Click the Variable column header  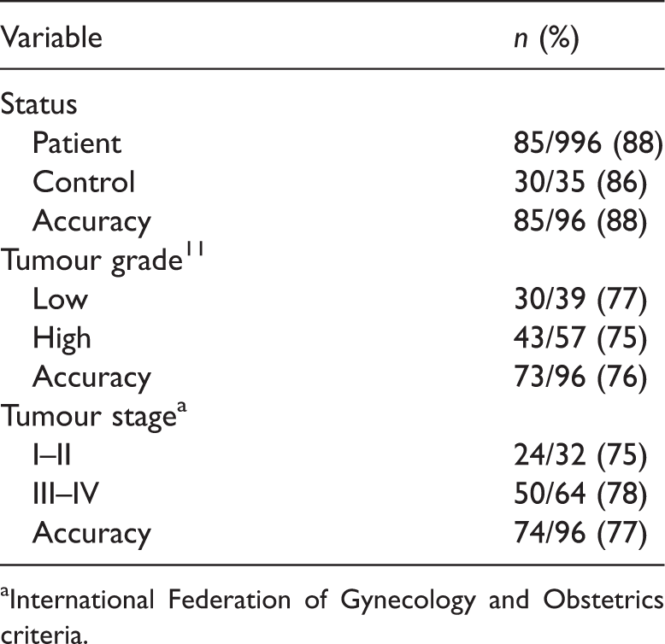point(51,38)
